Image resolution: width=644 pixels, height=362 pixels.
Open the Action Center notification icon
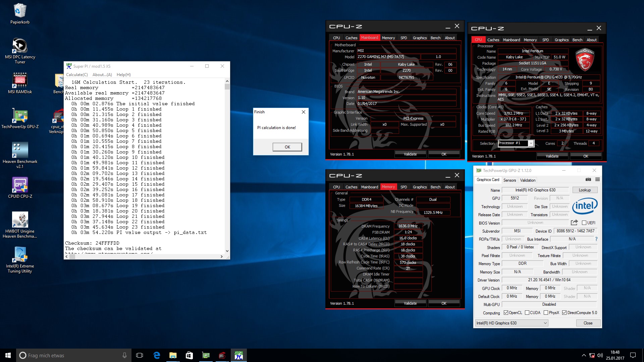(x=633, y=355)
